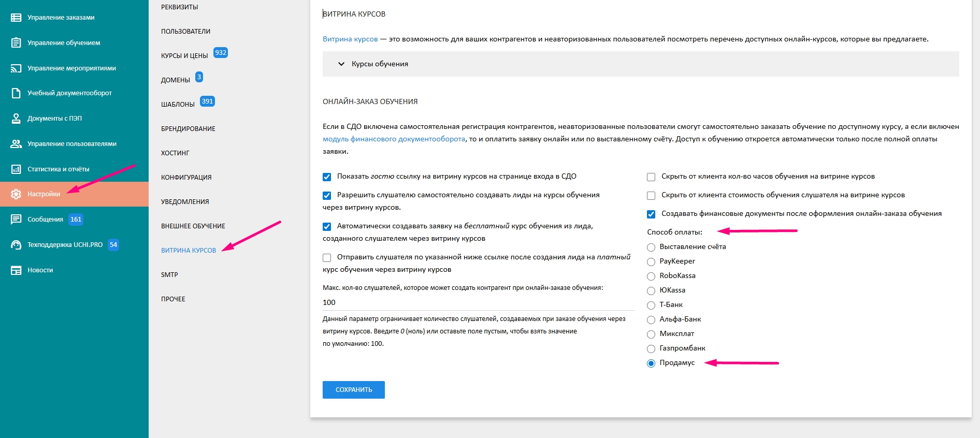The image size is (980, 438).
Task: Open модуль финансового документооборота link
Action: click(x=394, y=139)
